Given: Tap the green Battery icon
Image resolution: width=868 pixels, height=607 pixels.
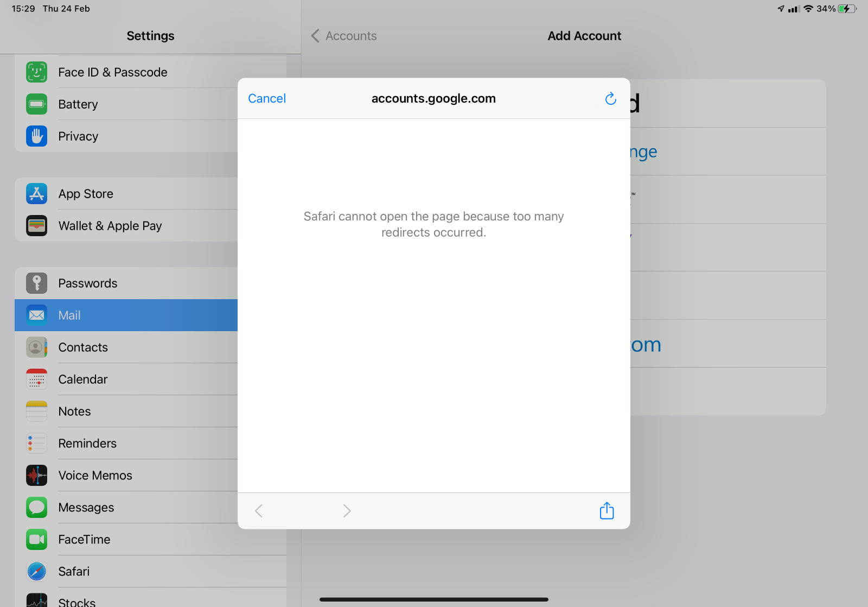Looking at the screenshot, I should (x=36, y=104).
